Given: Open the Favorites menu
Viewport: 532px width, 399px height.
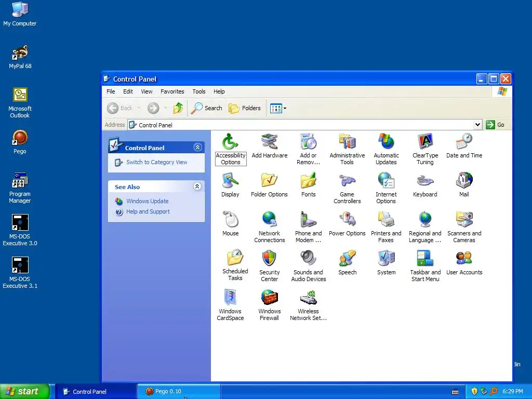Looking at the screenshot, I should pyautogui.click(x=172, y=91).
